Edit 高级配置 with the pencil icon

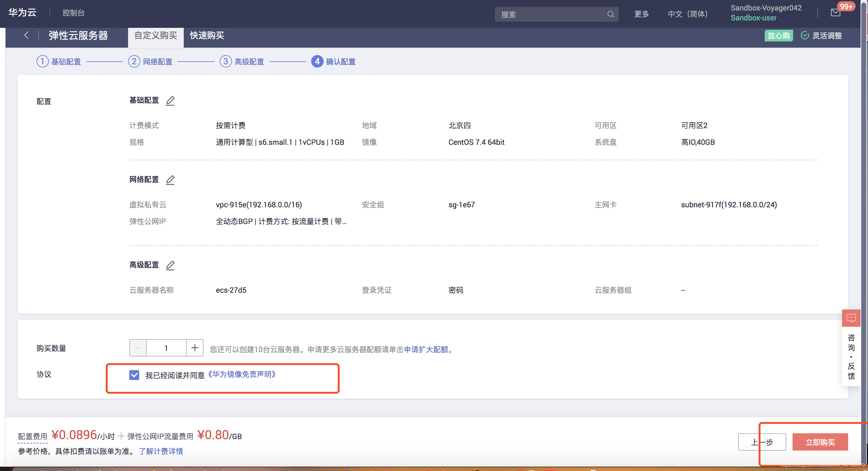tap(170, 265)
